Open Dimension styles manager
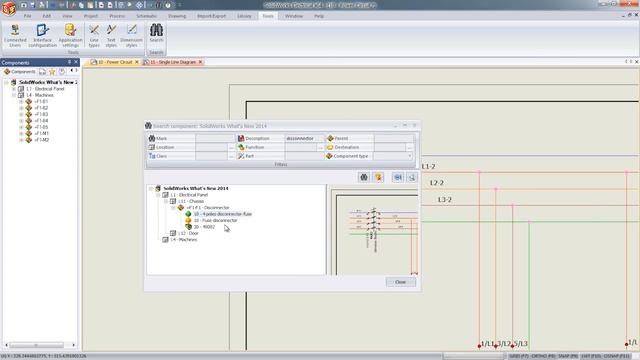This screenshot has height=360, width=640. point(131,35)
